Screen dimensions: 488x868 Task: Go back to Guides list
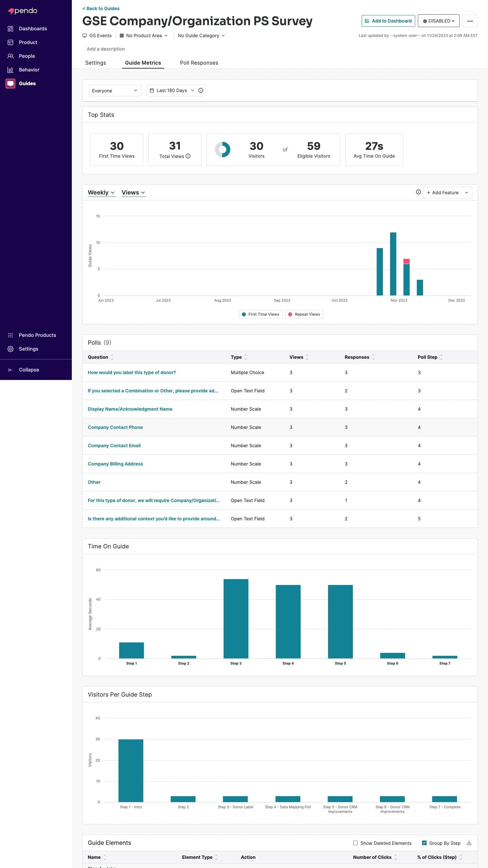[101, 8]
